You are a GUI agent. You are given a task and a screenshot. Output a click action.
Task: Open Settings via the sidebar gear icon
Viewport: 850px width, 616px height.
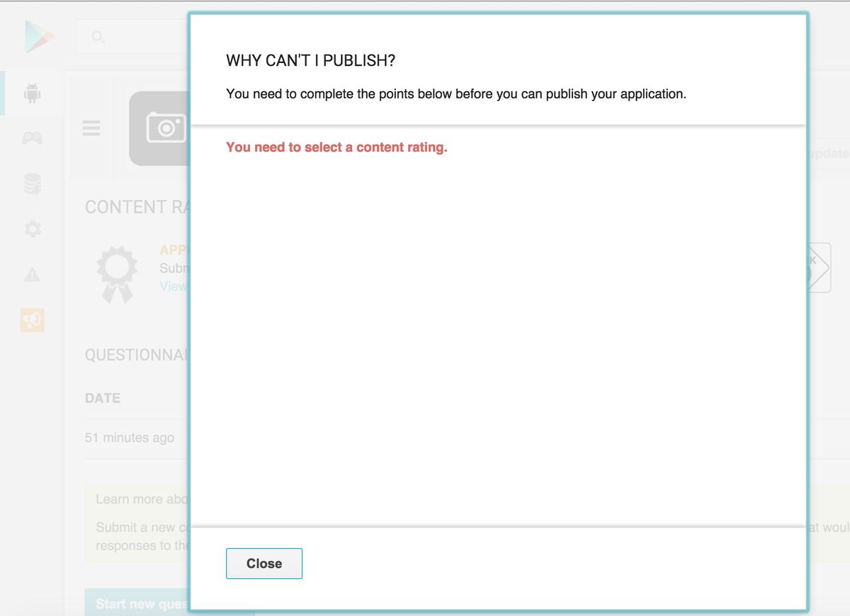click(x=32, y=229)
